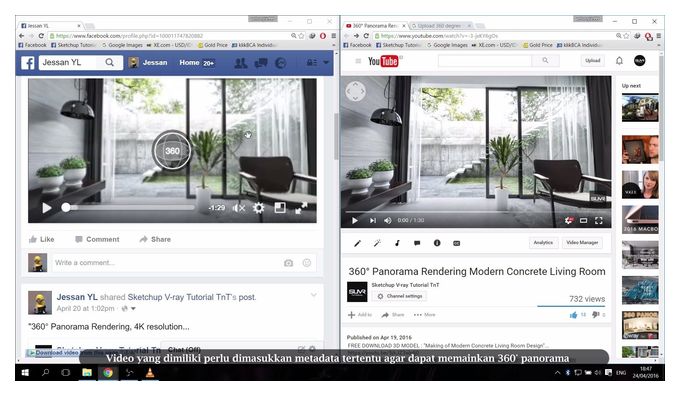Click the YouTube logo
Screen dimensions: 680x396
click(383, 62)
